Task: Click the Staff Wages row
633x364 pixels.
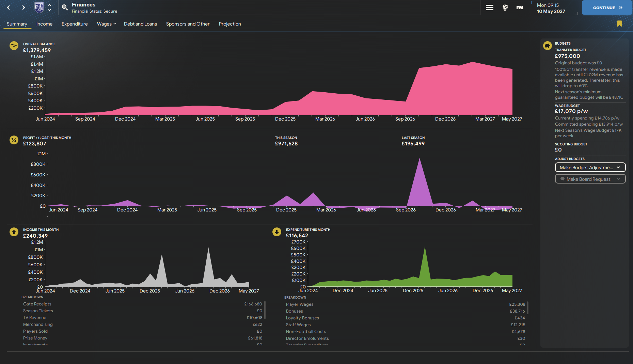Action: (x=406, y=325)
